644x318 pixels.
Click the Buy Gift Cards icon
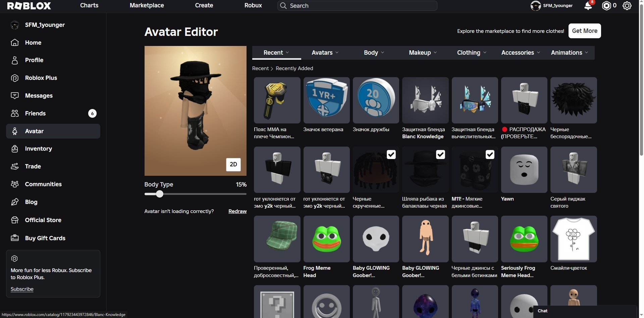point(15,238)
